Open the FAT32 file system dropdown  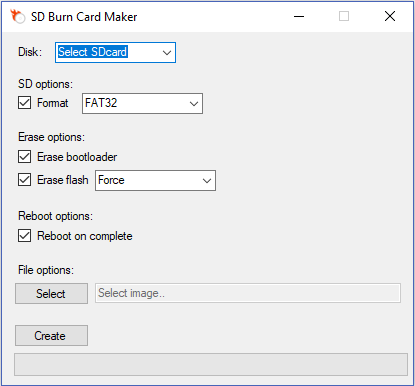click(142, 103)
